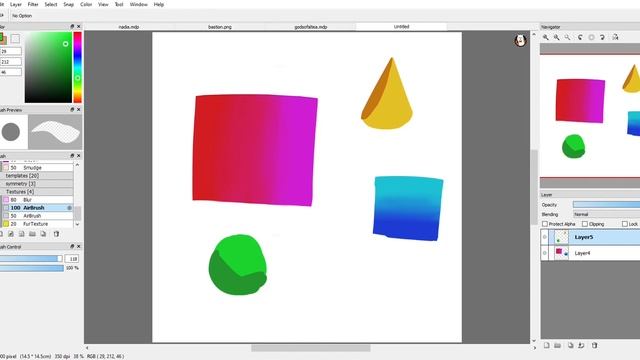Open the View menu
Image resolution: width=640 pixels, height=360 pixels.
(103, 4)
